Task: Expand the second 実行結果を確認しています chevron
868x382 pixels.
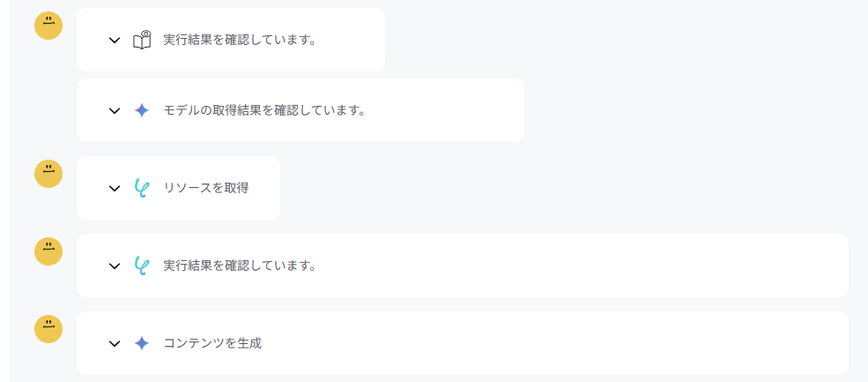Action: [x=115, y=266]
